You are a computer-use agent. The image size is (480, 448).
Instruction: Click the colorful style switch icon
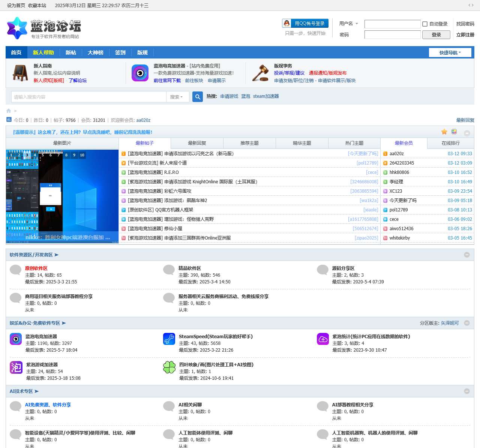(x=454, y=132)
